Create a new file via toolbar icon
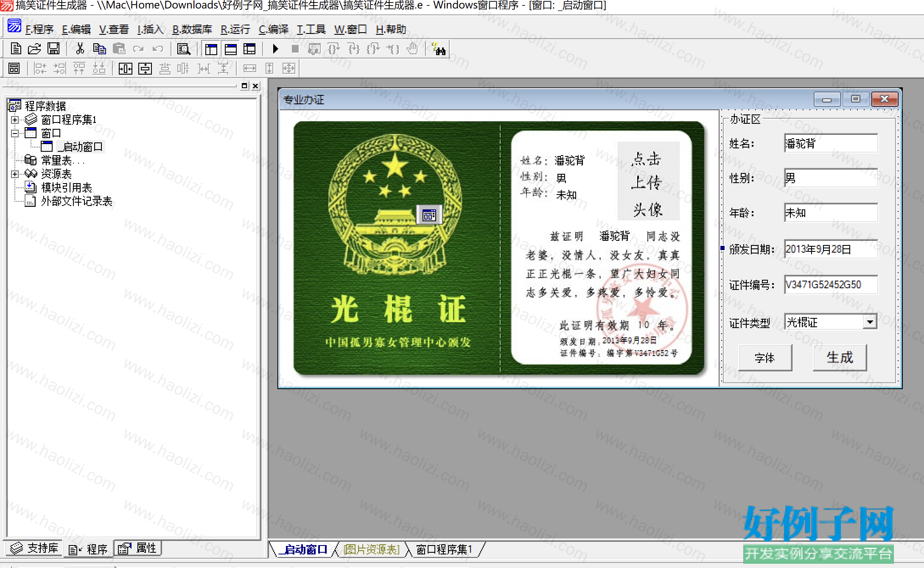 (16, 49)
